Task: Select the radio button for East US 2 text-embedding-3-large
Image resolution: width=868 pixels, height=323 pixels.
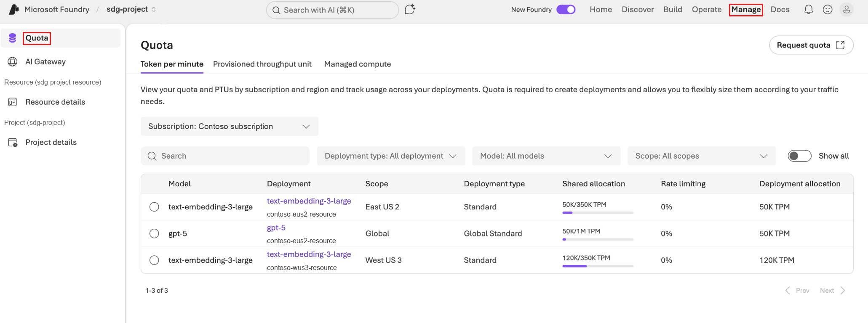Action: (x=154, y=207)
